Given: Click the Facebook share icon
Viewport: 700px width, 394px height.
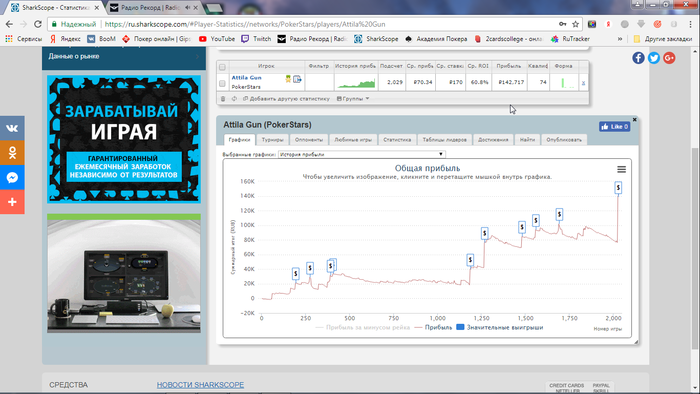Looking at the screenshot, I should (x=638, y=58).
